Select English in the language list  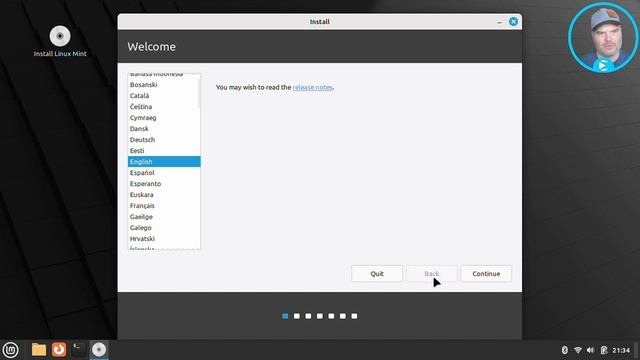pyautogui.click(x=164, y=162)
